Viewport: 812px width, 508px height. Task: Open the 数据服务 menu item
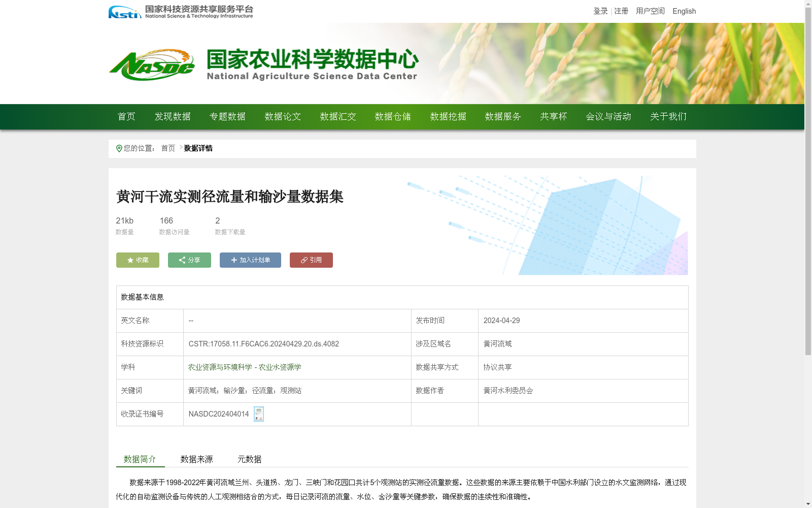[503, 117]
